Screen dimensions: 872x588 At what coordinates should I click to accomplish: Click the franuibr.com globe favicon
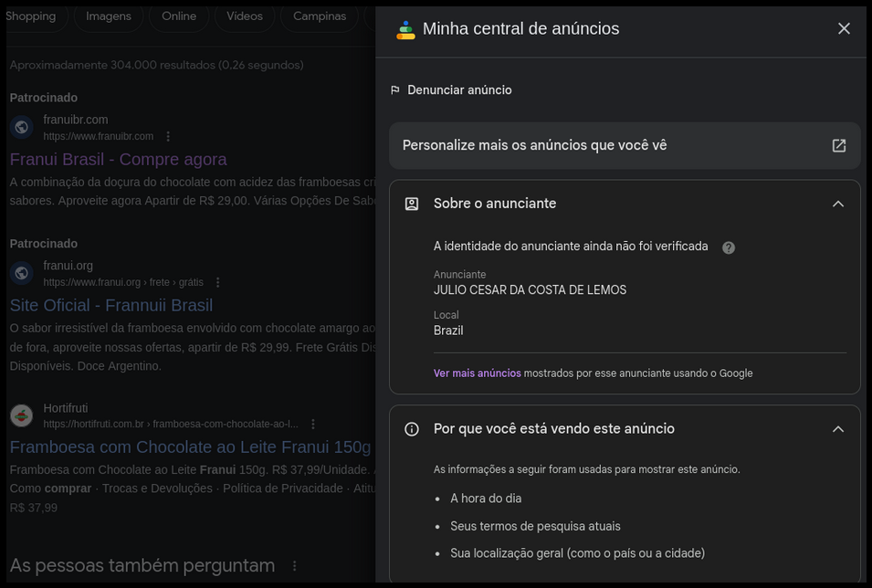point(22,128)
